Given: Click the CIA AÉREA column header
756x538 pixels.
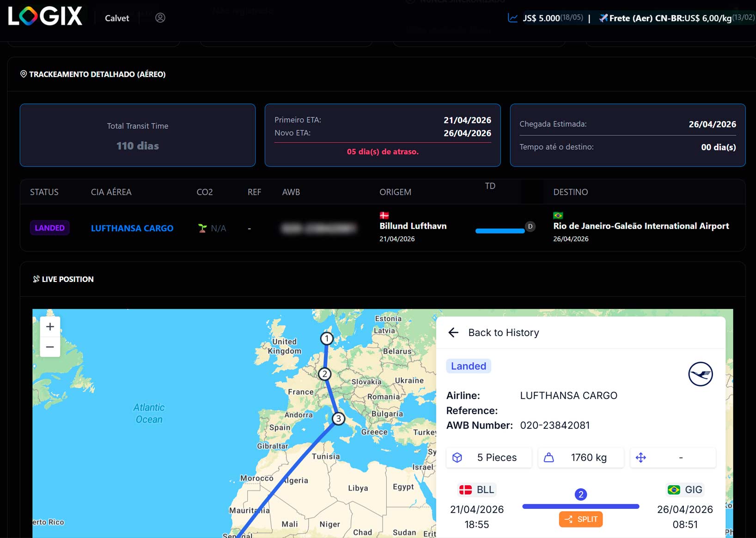Looking at the screenshot, I should click(111, 192).
